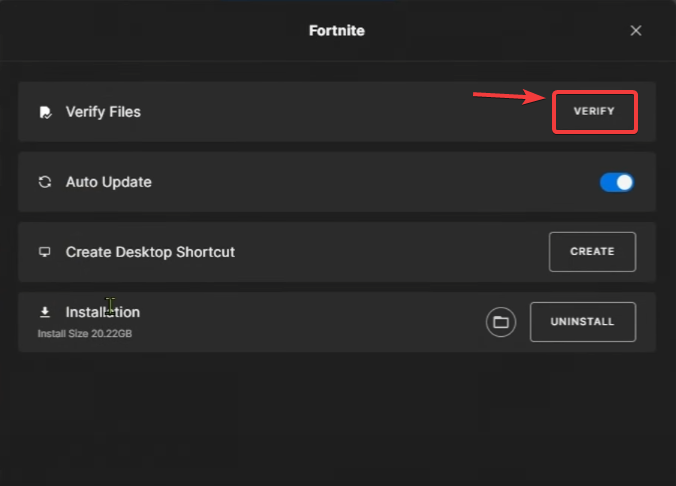Click the Create Desktop Shortcut label
The height and width of the screenshot is (486, 676).
click(x=150, y=252)
